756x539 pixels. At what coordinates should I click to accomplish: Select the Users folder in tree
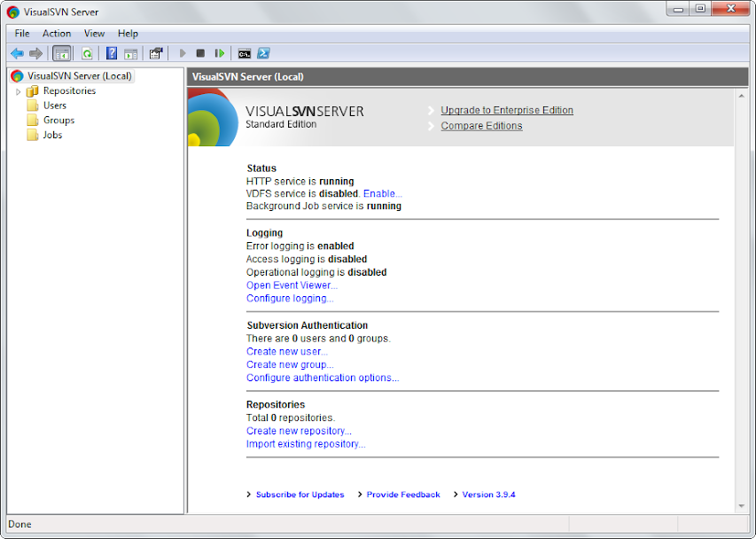(x=54, y=105)
